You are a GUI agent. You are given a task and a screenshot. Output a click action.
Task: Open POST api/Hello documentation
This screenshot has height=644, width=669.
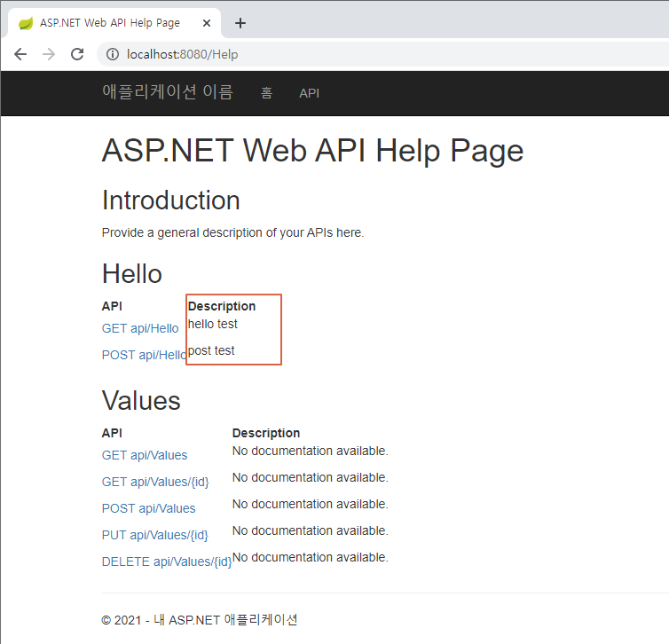(x=145, y=355)
